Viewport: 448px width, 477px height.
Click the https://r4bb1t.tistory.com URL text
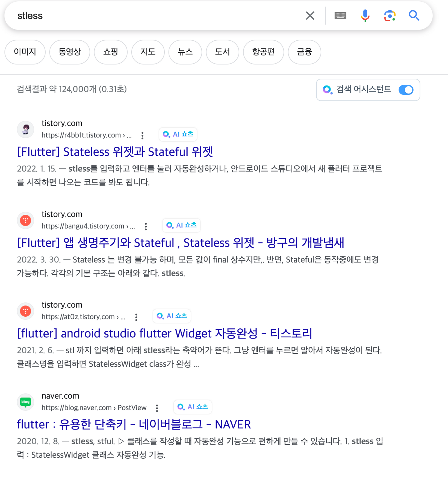tap(86, 135)
